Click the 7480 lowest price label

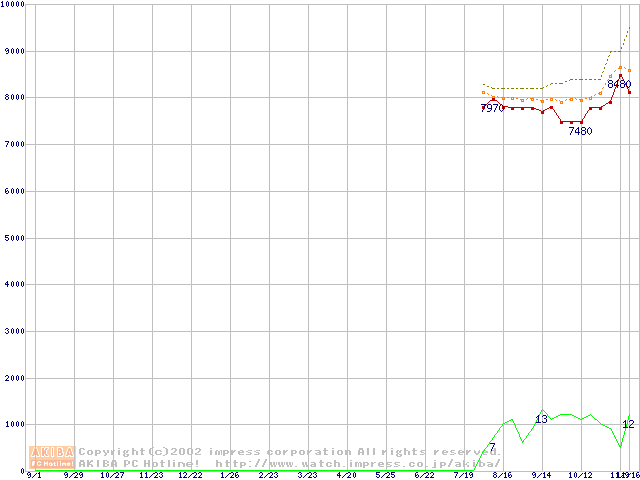[x=580, y=131]
